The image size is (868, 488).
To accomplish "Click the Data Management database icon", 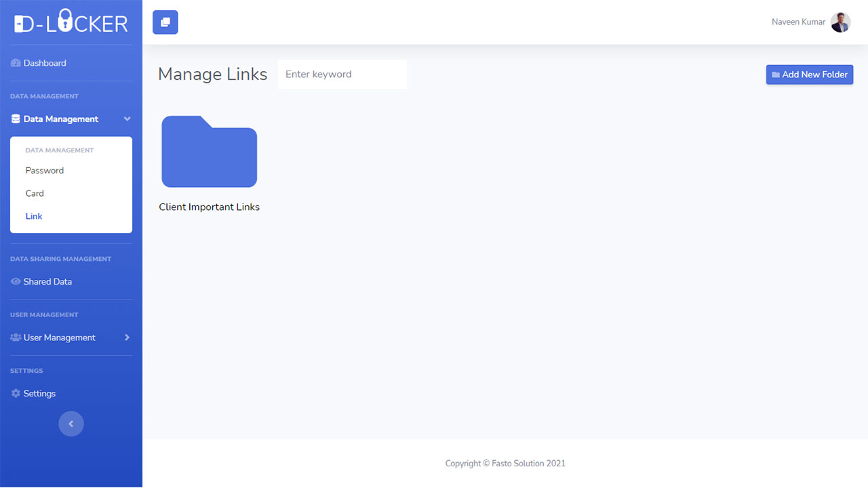I will click(x=16, y=119).
